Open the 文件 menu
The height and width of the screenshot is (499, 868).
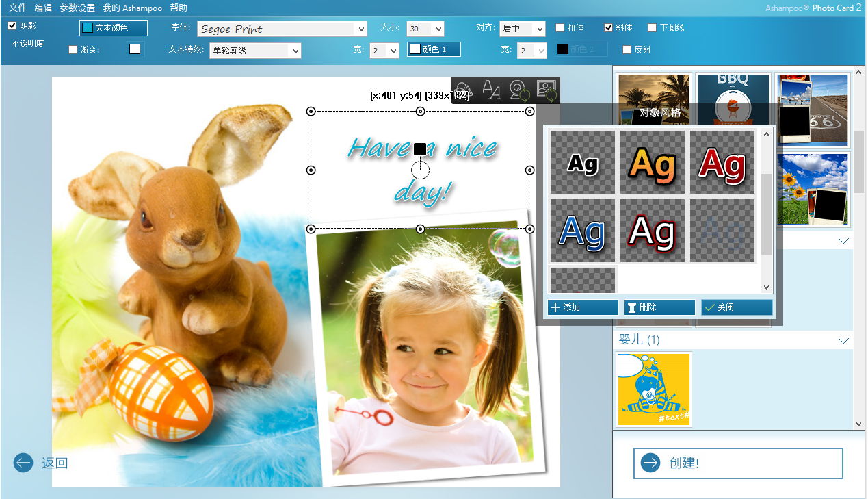(18, 8)
